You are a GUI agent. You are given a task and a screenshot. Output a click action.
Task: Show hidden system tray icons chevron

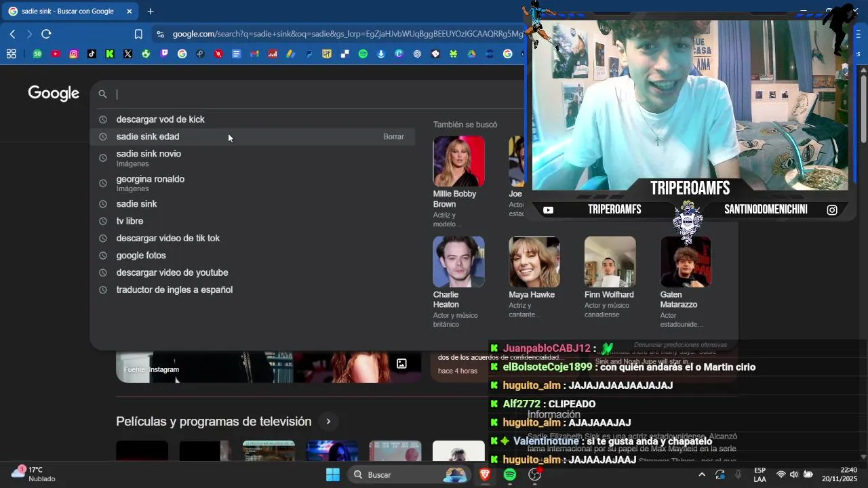(702, 474)
